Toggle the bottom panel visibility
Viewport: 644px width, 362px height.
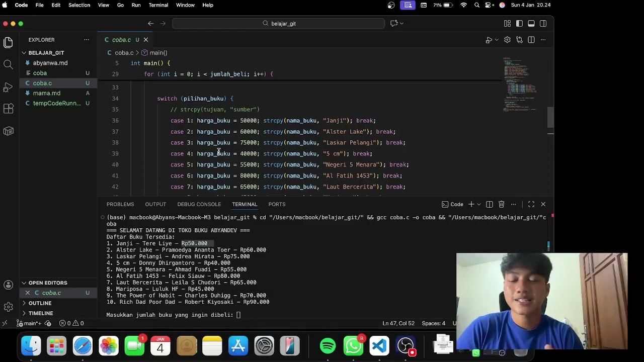[531, 24]
